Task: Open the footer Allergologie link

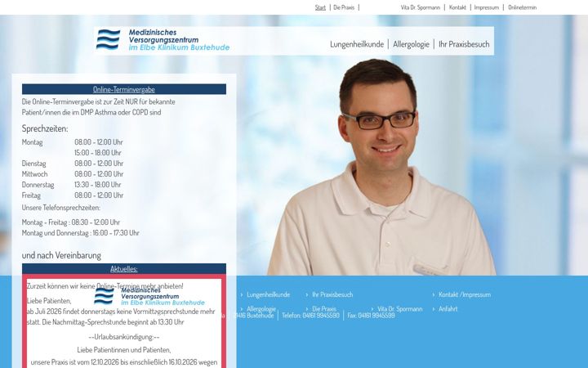Action: (261, 309)
